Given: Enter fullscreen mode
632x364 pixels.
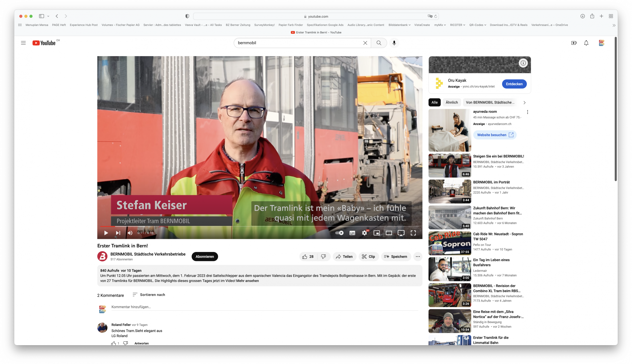Looking at the screenshot, I should [x=413, y=233].
